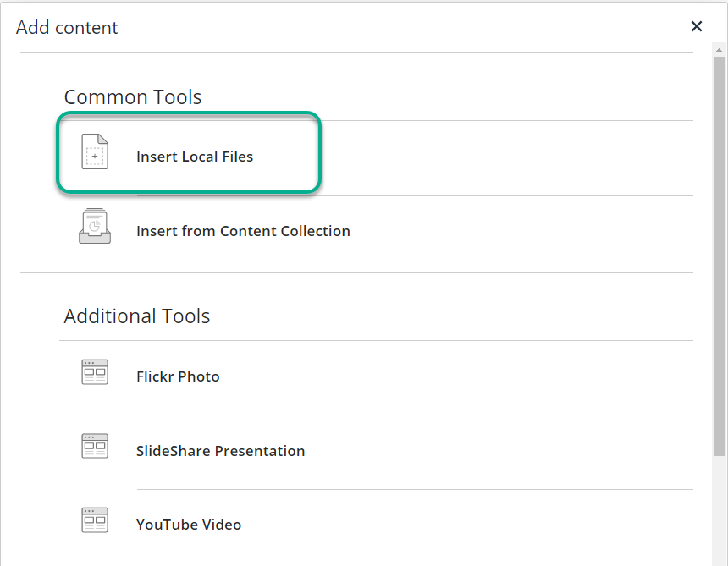728x566 pixels.
Task: Click the Additional Tools heading
Action: coord(137,316)
